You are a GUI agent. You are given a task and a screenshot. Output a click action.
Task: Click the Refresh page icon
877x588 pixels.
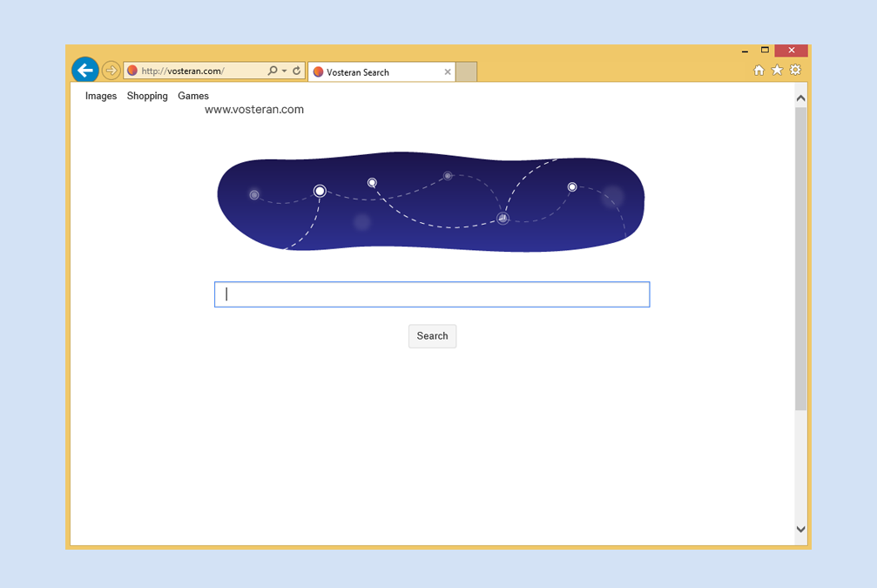click(296, 71)
